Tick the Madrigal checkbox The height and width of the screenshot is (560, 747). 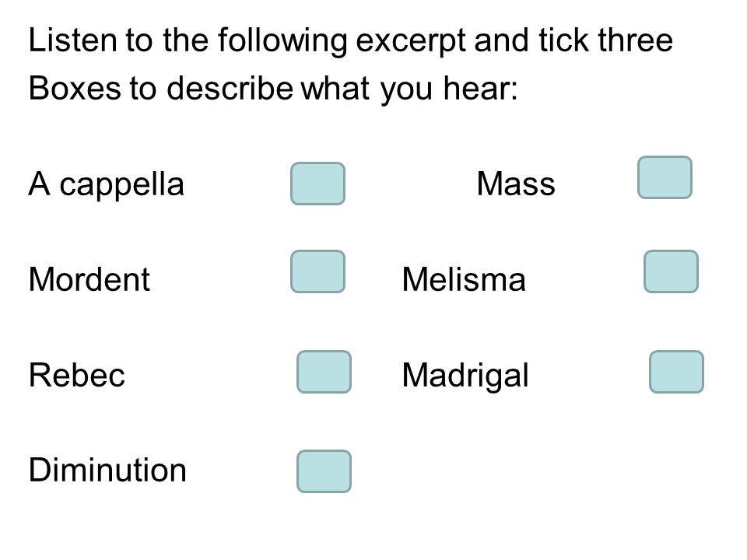(x=676, y=372)
